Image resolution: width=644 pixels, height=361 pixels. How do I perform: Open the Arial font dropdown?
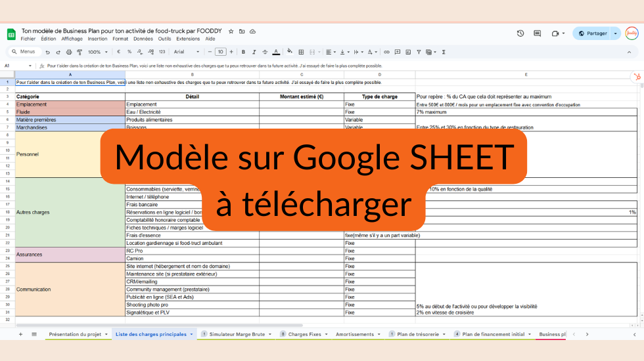187,52
